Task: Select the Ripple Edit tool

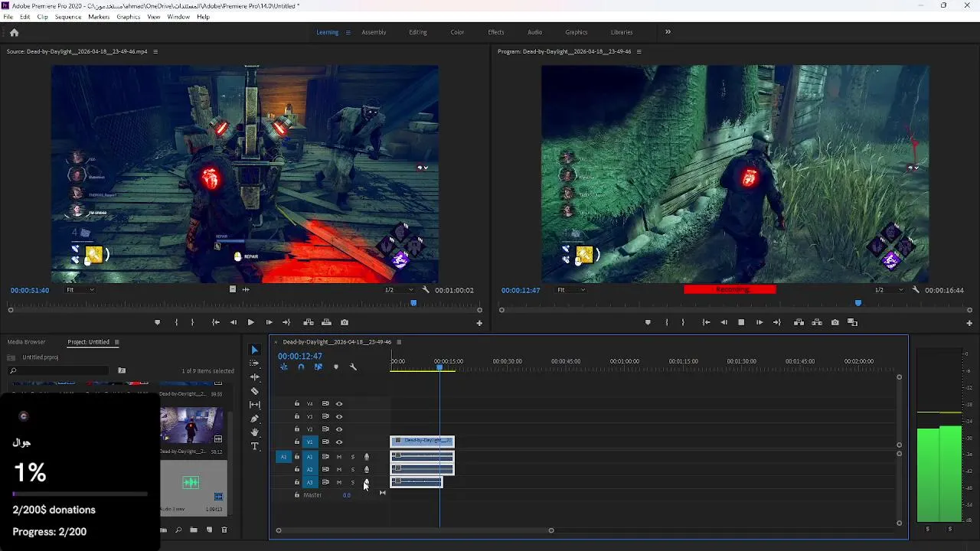Action: 255,377
